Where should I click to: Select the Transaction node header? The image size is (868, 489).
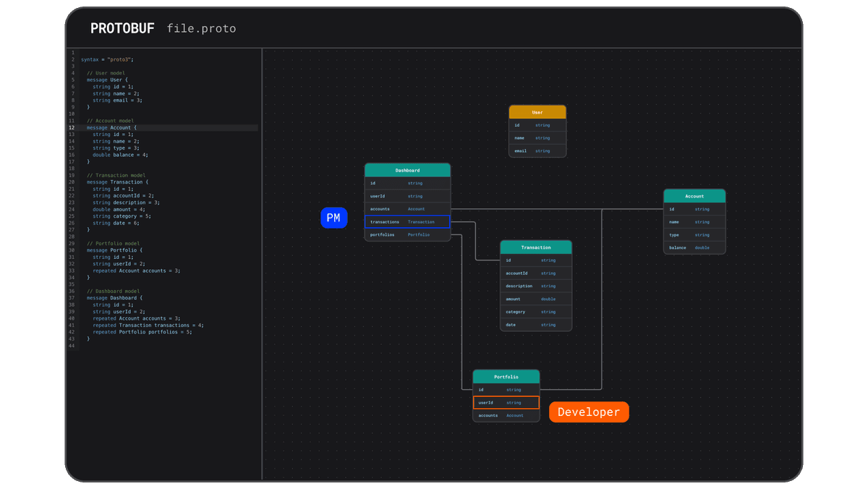click(535, 247)
